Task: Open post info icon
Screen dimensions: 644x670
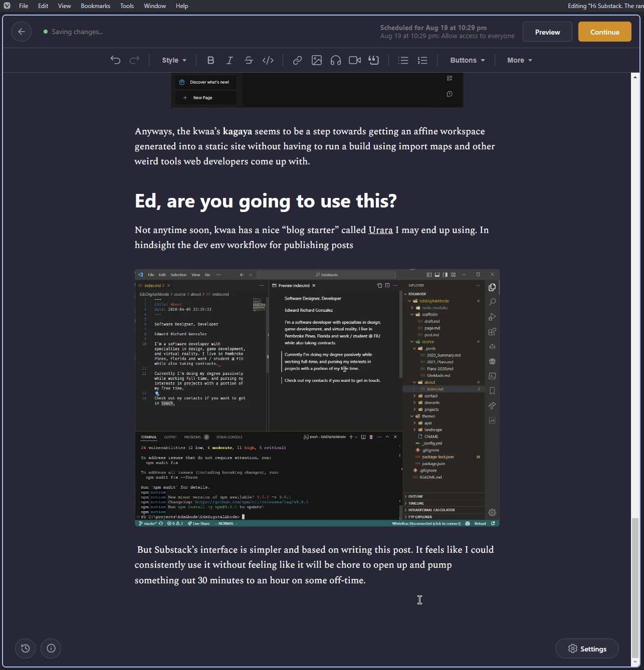Action: click(x=51, y=648)
